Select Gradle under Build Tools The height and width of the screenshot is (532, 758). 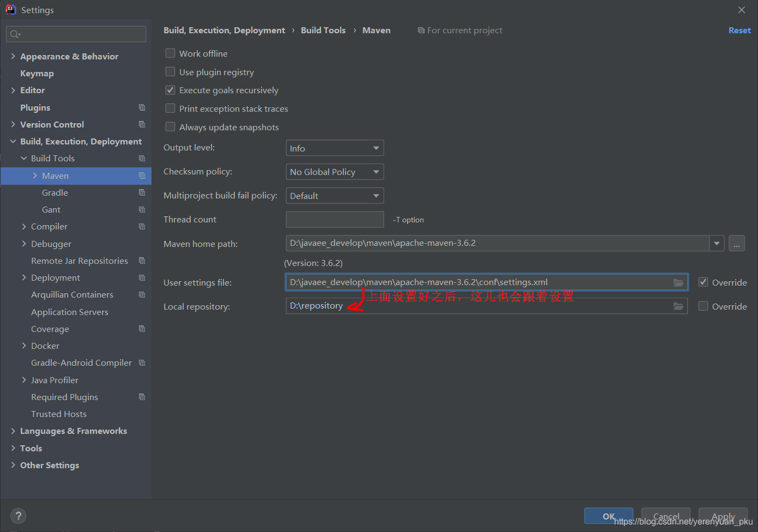click(55, 192)
